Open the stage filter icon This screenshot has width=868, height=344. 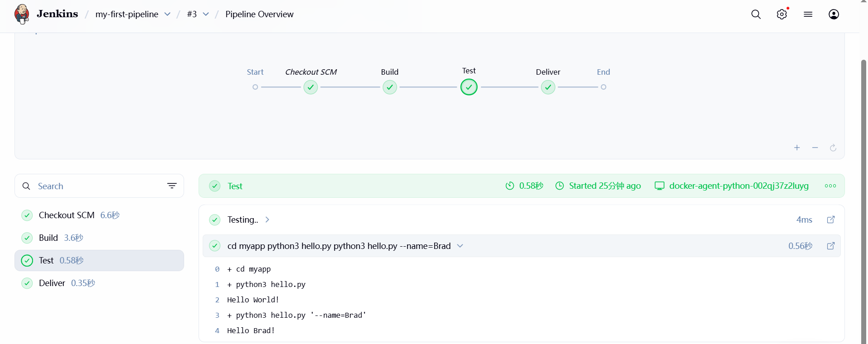[172, 186]
